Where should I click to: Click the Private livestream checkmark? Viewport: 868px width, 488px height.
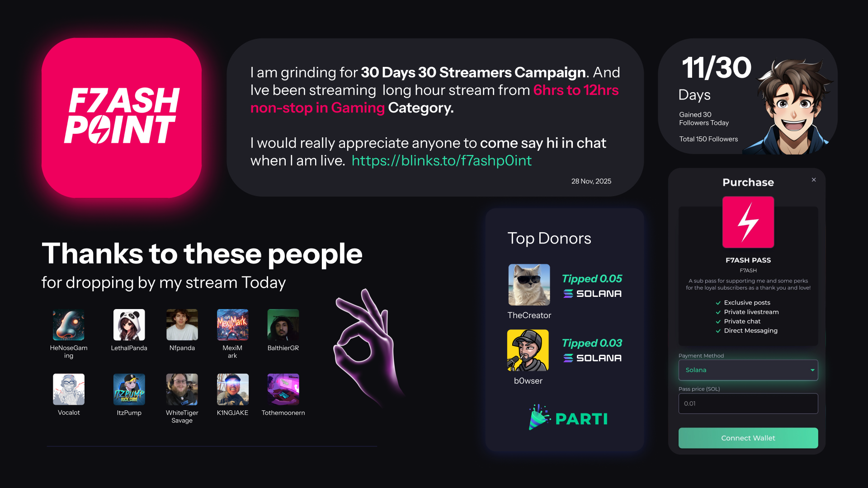pos(718,312)
